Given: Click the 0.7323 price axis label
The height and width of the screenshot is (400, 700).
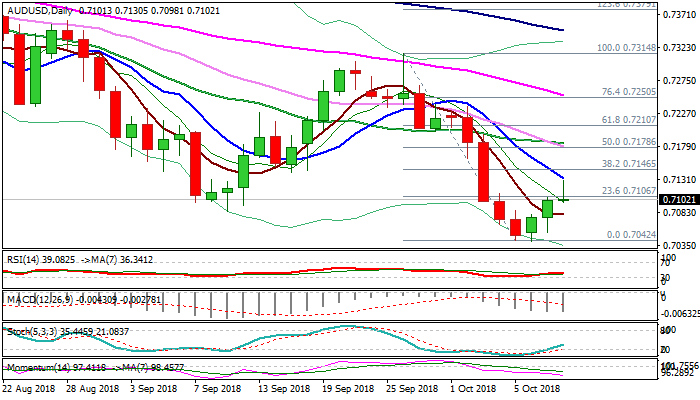Looking at the screenshot, I should coord(680,47).
